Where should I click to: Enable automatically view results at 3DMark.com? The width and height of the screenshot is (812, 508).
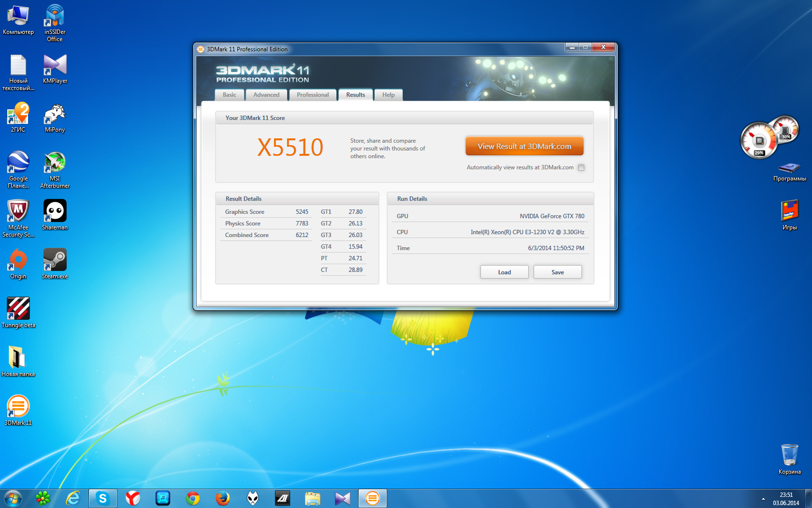(x=581, y=168)
